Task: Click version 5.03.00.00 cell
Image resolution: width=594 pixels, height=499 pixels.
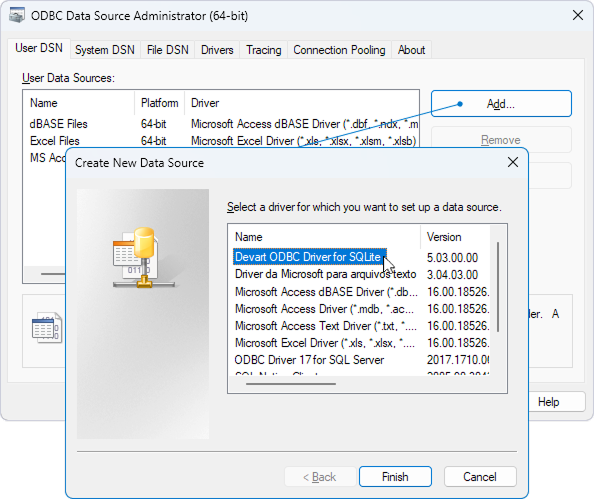Action: 452,258
